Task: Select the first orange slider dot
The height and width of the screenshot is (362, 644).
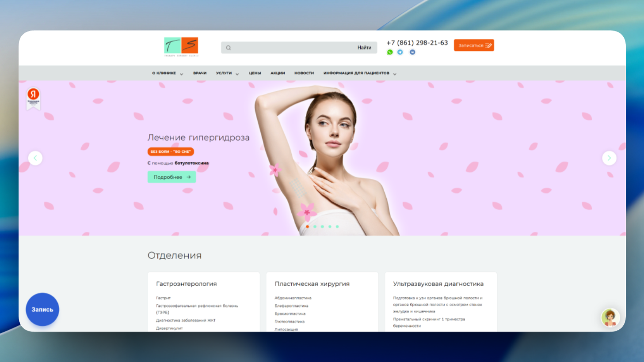Action: pyautogui.click(x=307, y=226)
